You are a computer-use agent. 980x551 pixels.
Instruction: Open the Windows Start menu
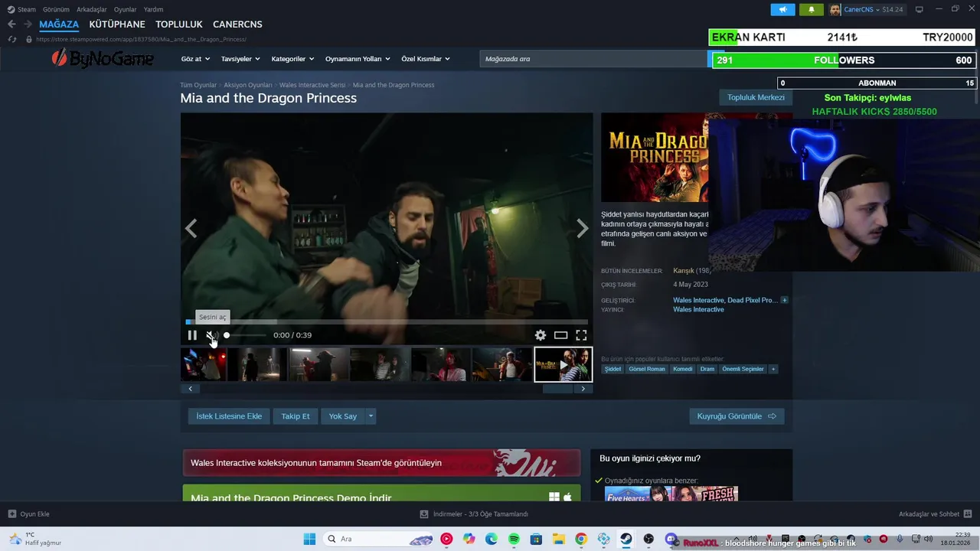click(309, 539)
